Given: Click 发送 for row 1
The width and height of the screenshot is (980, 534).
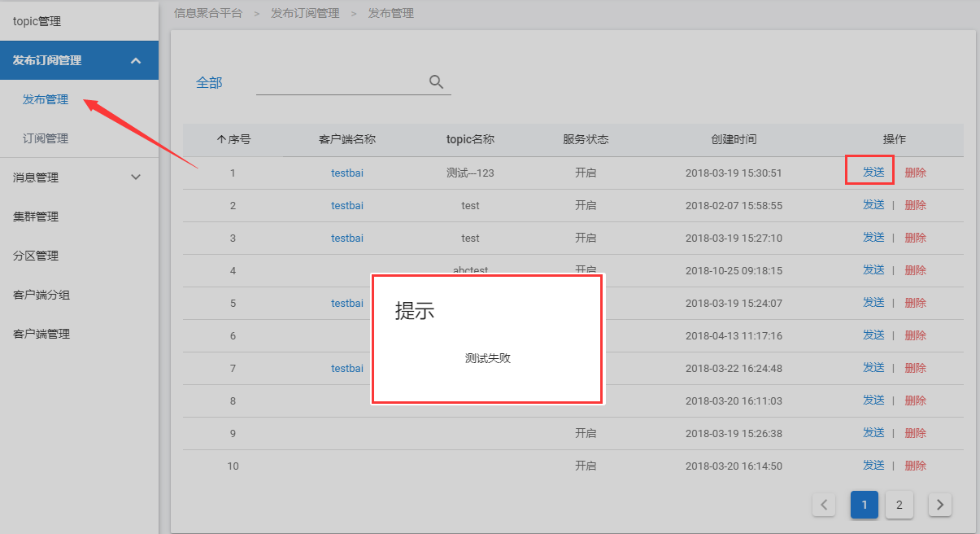Looking at the screenshot, I should [873, 173].
